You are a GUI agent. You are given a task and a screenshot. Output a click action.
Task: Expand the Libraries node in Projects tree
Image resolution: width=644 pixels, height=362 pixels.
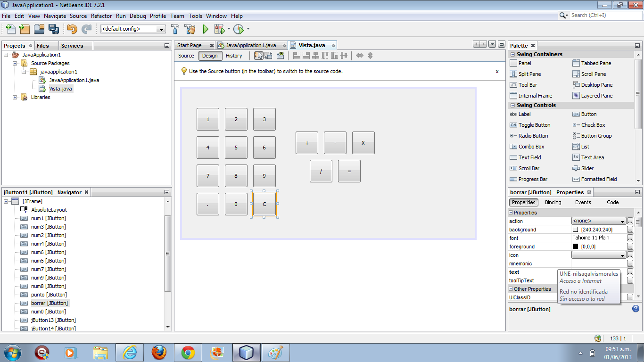(x=16, y=97)
